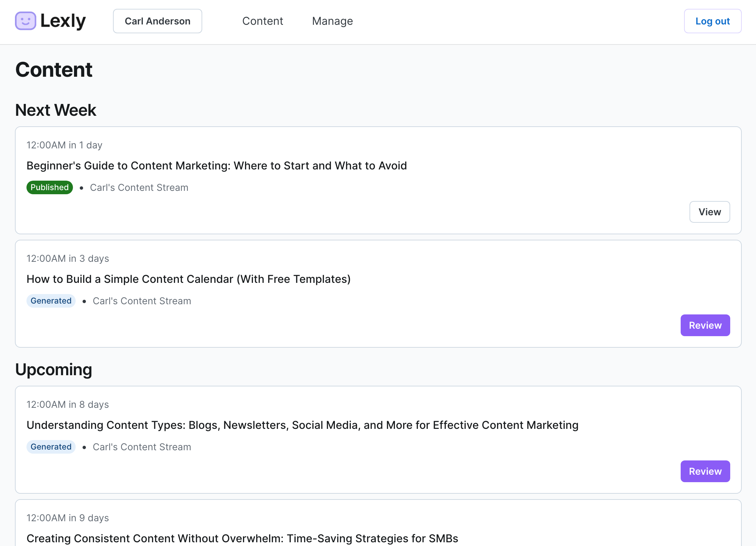Open the Manage nav tab
Screen dimensions: 756x546
(333, 21)
